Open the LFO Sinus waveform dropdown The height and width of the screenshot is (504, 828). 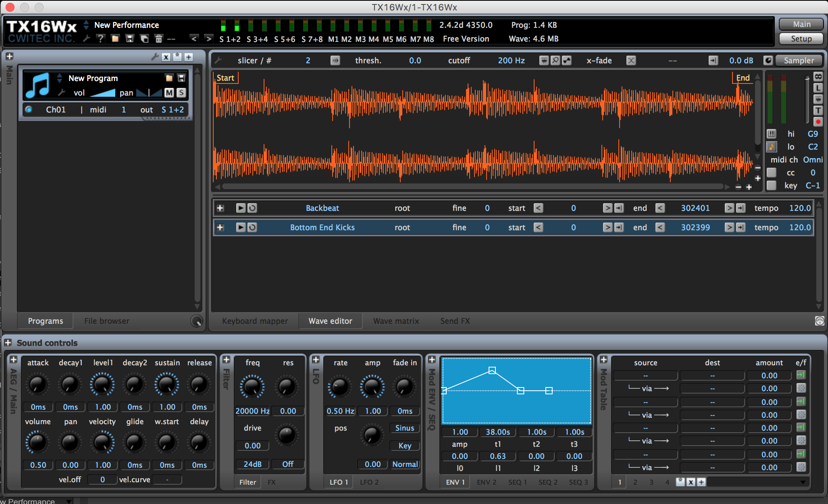404,428
